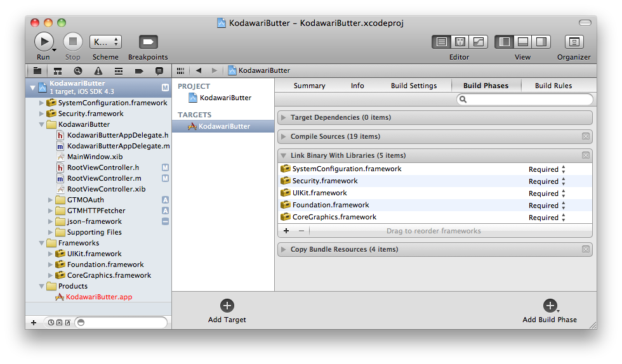Open the related files grid icon
This screenshot has width=622, height=364.
pos(180,71)
